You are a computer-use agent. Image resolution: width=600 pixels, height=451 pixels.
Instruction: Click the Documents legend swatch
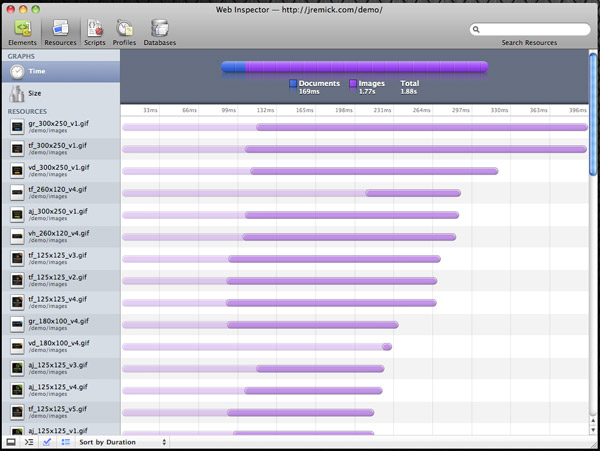tap(293, 83)
